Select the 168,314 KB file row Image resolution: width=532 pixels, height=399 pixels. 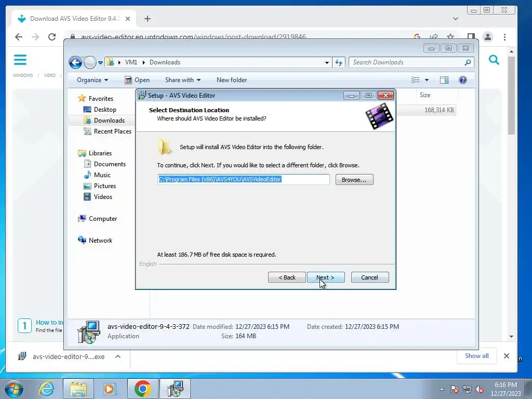click(426, 110)
